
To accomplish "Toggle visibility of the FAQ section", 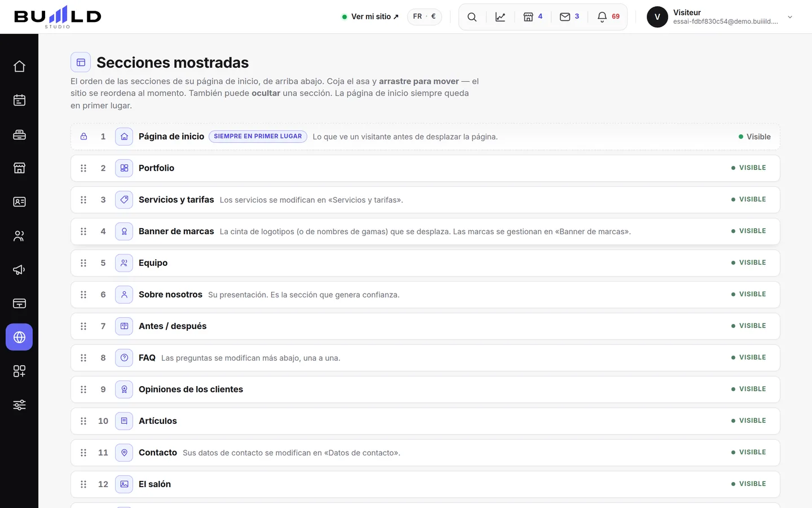I will click(x=749, y=358).
